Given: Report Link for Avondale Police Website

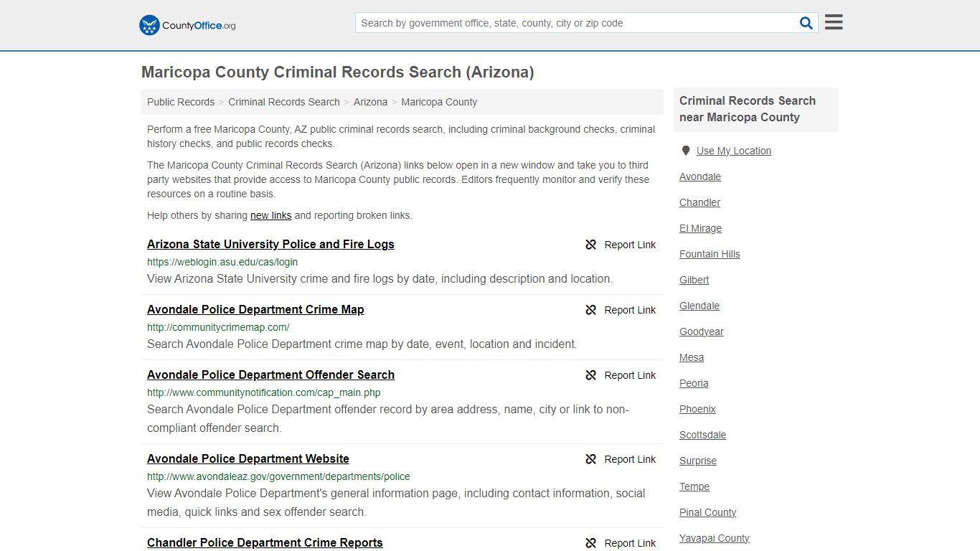Looking at the screenshot, I should click(630, 459).
